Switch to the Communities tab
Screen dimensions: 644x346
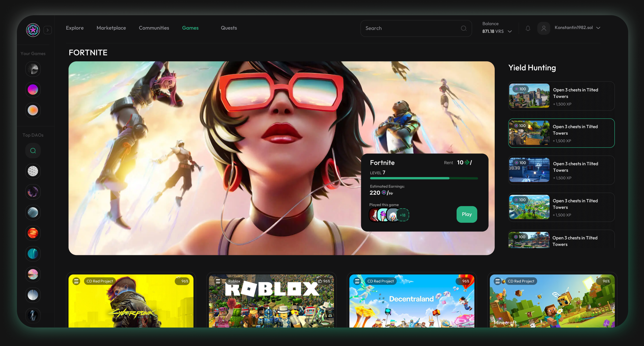coord(154,28)
